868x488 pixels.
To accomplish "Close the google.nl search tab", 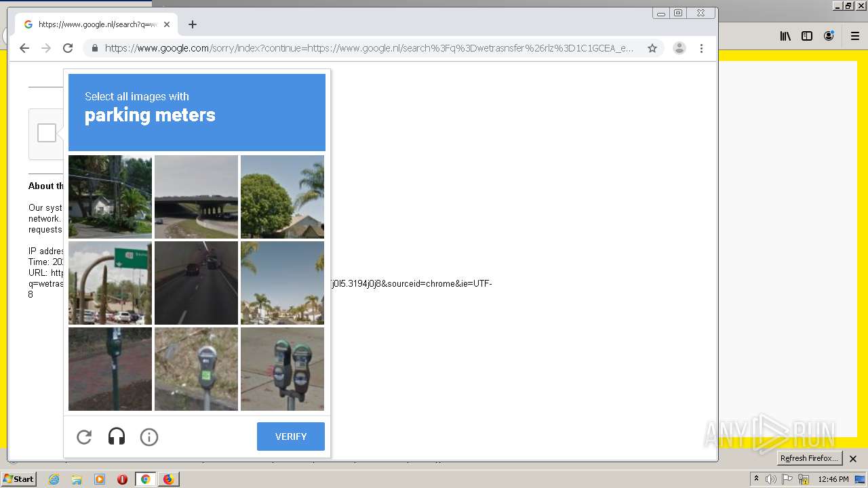I will 167,24.
